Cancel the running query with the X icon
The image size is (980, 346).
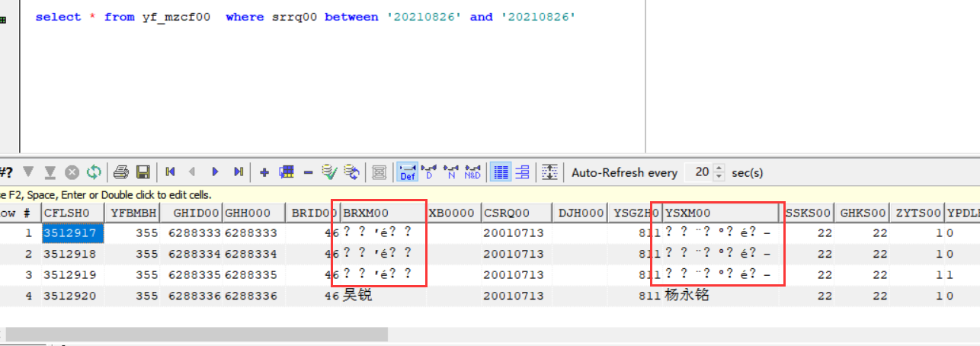72,171
